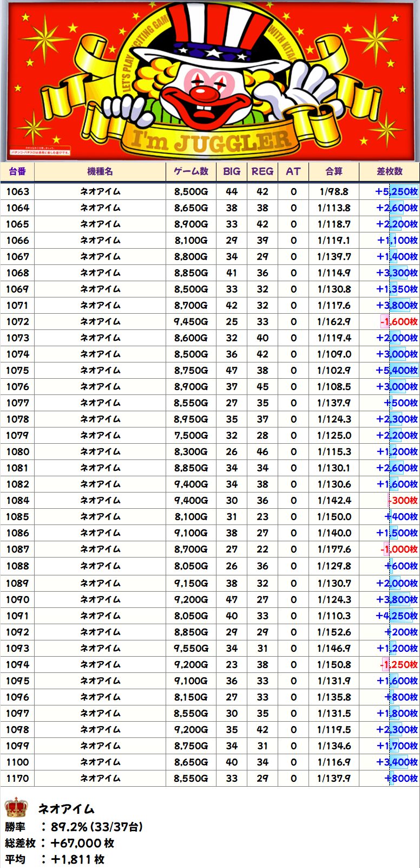The width and height of the screenshot is (420, 868).
Task: Select machine number 1170 in the last row
Action: click(x=18, y=779)
